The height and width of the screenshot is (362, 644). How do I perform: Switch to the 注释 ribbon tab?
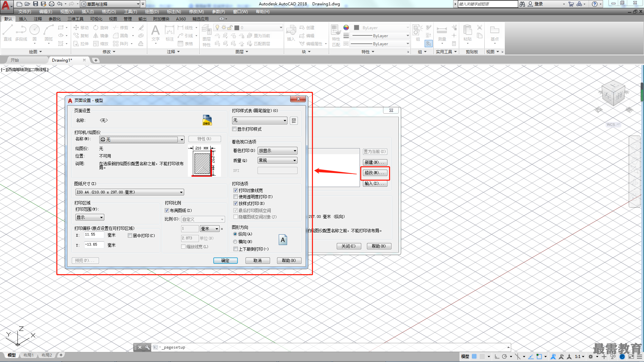(38, 19)
